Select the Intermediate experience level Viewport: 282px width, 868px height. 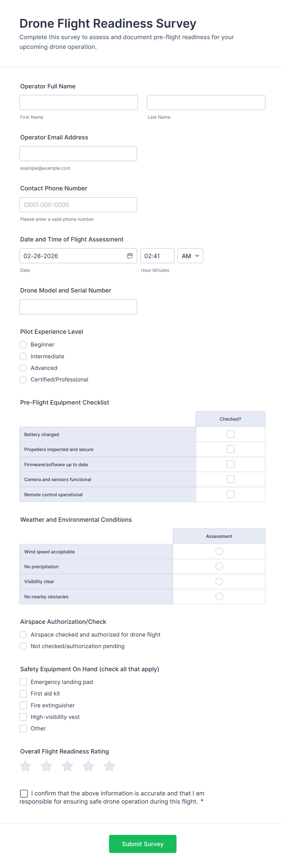[23, 356]
